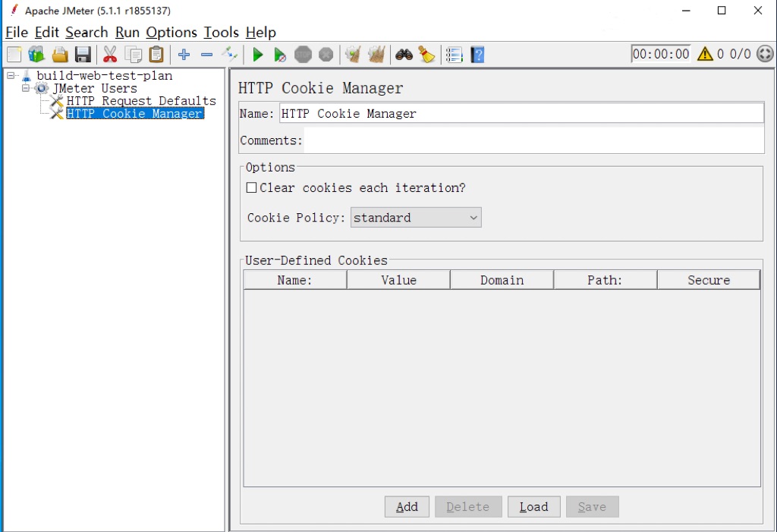Viewport: 777px width, 532px height.
Task: Click the elapsed time 00:00:00 display
Action: [x=661, y=54]
